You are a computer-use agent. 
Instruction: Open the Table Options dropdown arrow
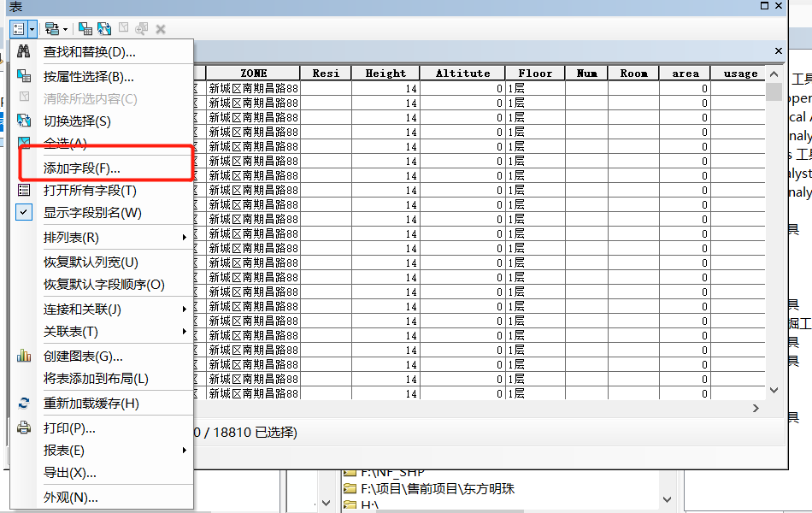click(31, 28)
